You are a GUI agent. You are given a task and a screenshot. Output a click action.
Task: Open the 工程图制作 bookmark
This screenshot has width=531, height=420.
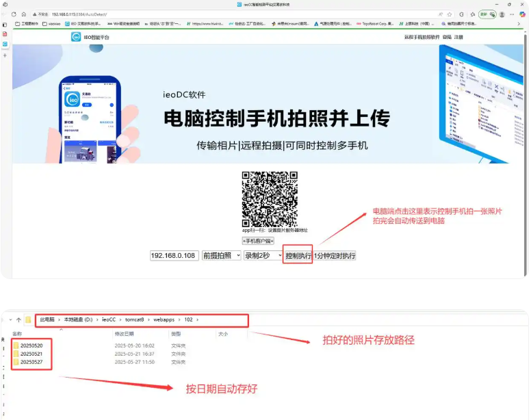tap(27, 24)
